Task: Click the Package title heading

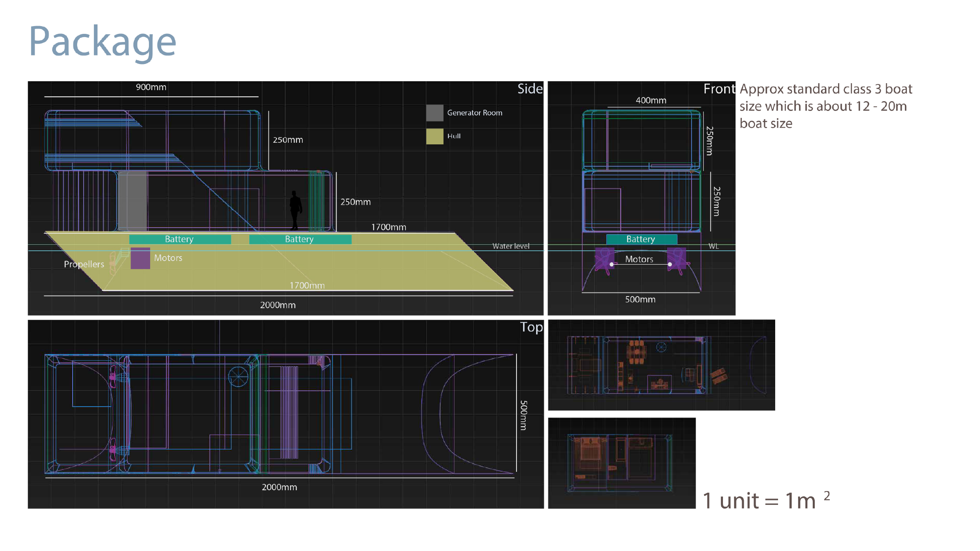Action: [102, 41]
